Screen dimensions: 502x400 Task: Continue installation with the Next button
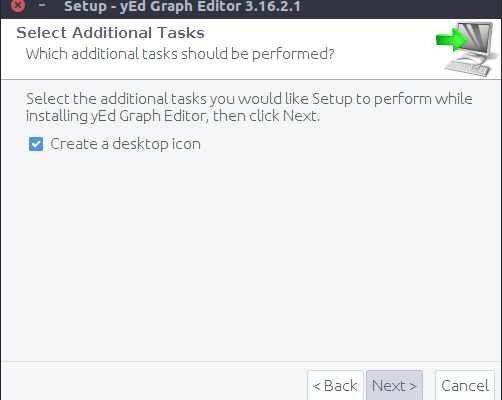[x=394, y=386]
